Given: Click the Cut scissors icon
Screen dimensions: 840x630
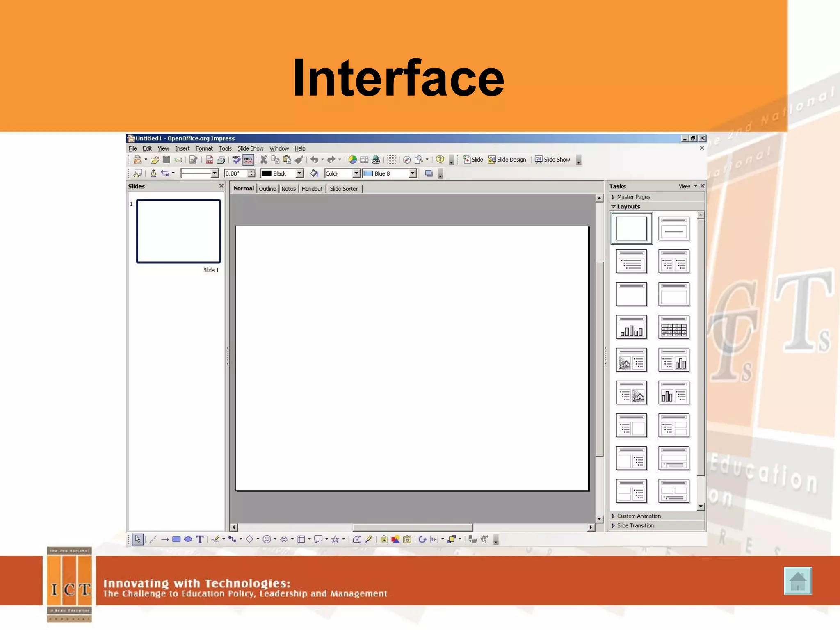Looking at the screenshot, I should point(264,160).
